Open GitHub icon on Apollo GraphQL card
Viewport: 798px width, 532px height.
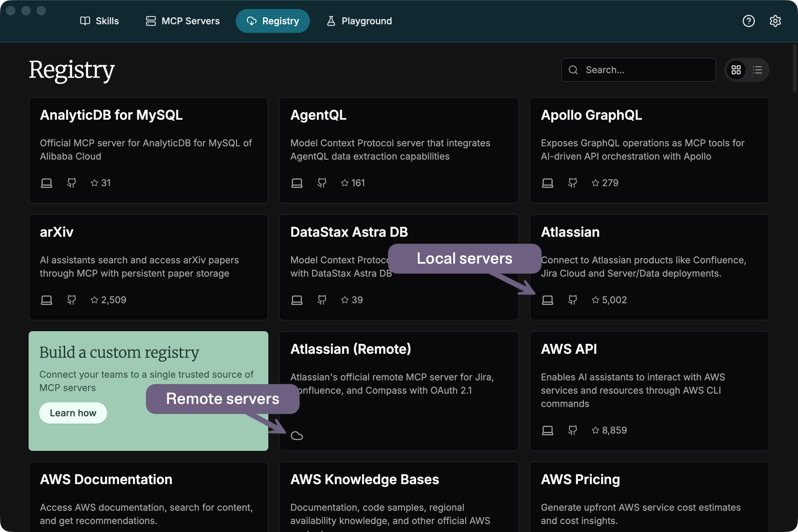(x=572, y=183)
